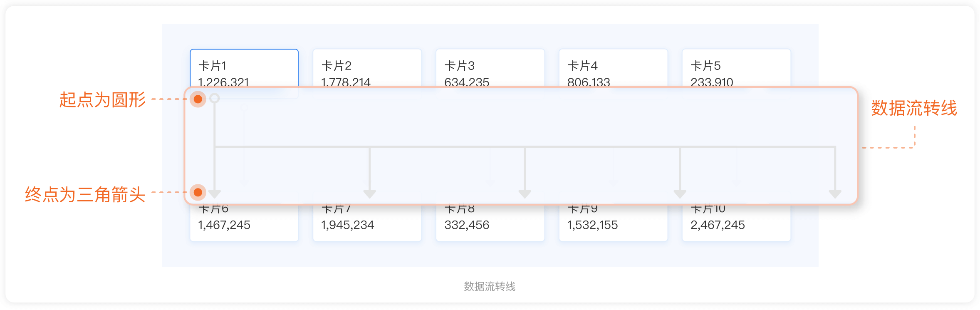The width and height of the screenshot is (980, 310).
Task: Select the 卡片4 card
Action: click(613, 69)
